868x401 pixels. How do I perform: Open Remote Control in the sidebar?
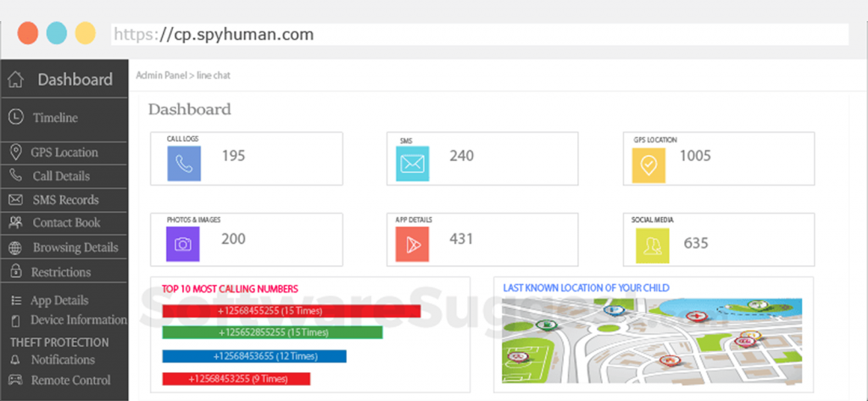pyautogui.click(x=70, y=381)
